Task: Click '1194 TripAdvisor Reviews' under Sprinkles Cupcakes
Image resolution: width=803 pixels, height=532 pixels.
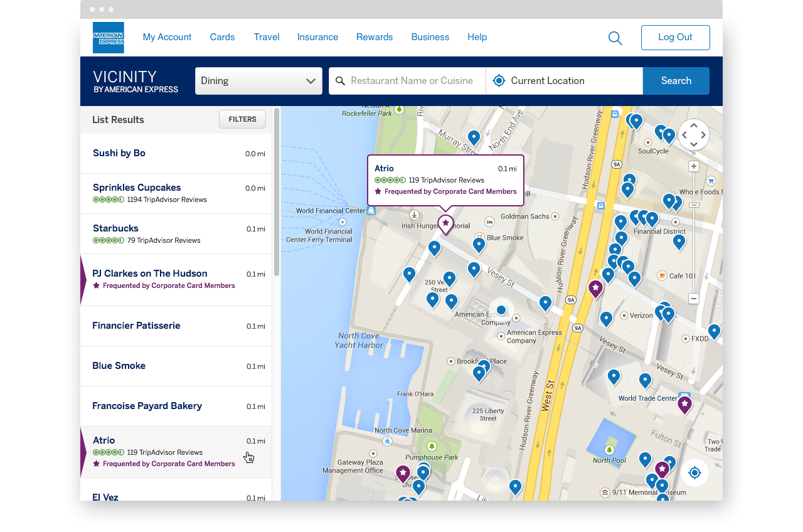Action: coord(167,199)
